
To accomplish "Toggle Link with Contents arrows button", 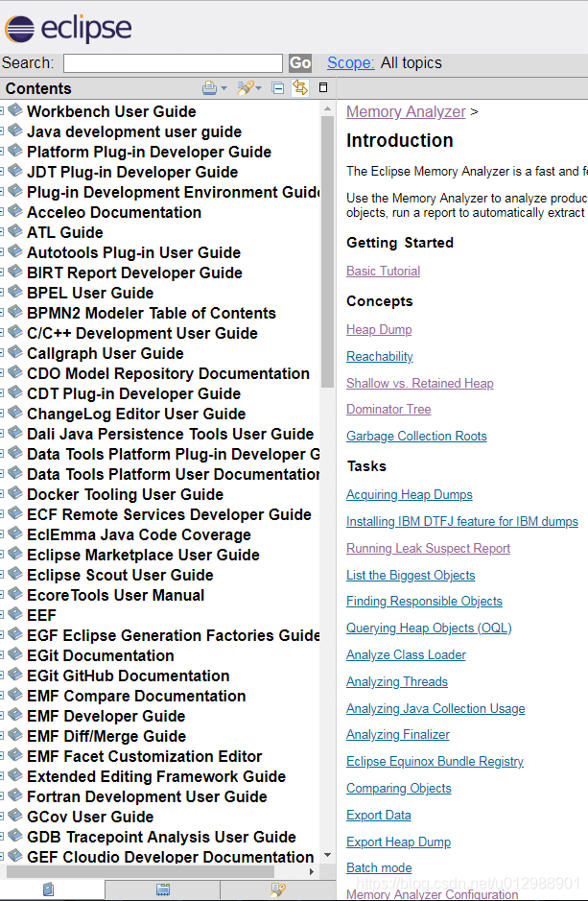I will click(299, 87).
